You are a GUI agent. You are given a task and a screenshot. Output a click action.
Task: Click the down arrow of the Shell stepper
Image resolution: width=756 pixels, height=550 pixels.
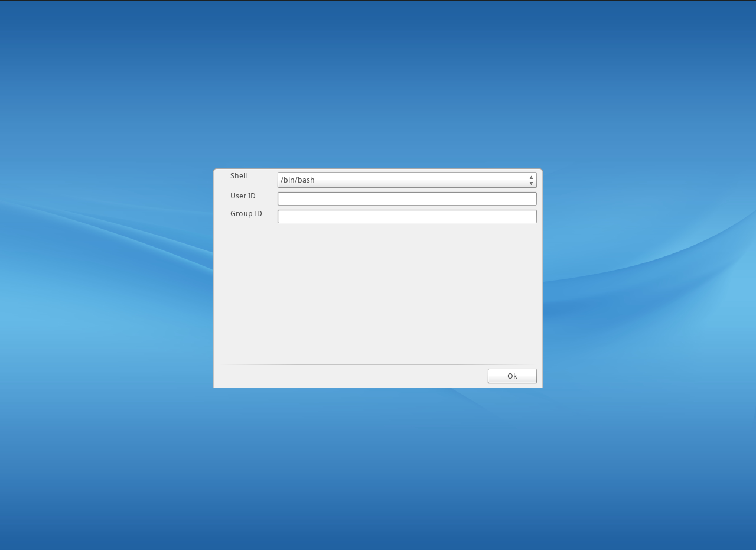click(530, 183)
